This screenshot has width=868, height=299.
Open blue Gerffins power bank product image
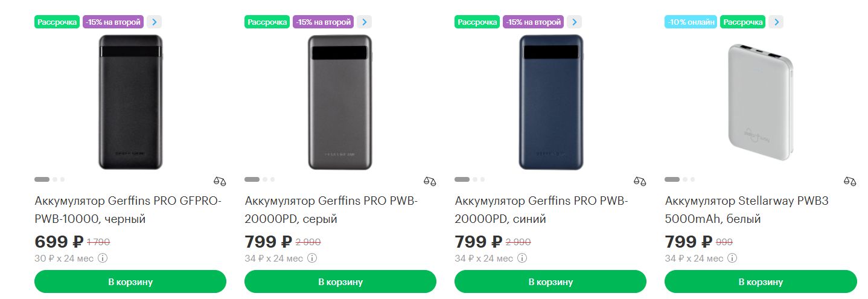click(x=550, y=101)
